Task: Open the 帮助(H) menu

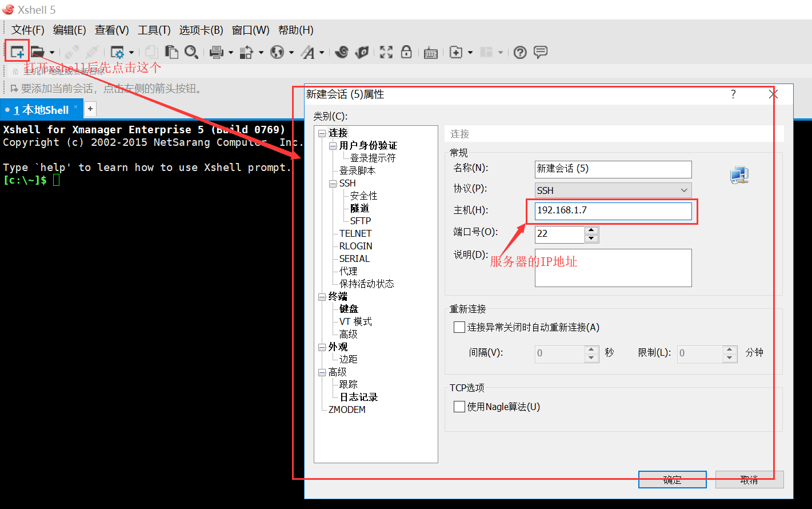Action: 296,30
